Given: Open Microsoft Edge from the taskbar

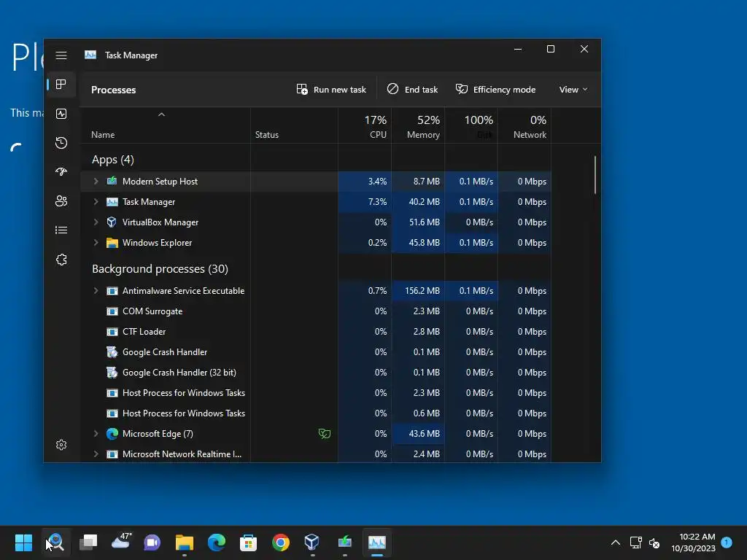Looking at the screenshot, I should tap(216, 542).
